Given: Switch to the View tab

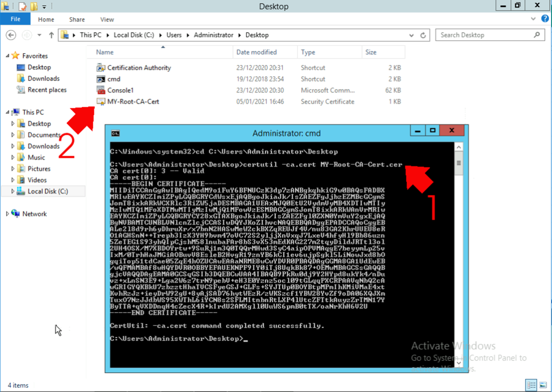Looking at the screenshot, I should pyautogui.click(x=107, y=19).
